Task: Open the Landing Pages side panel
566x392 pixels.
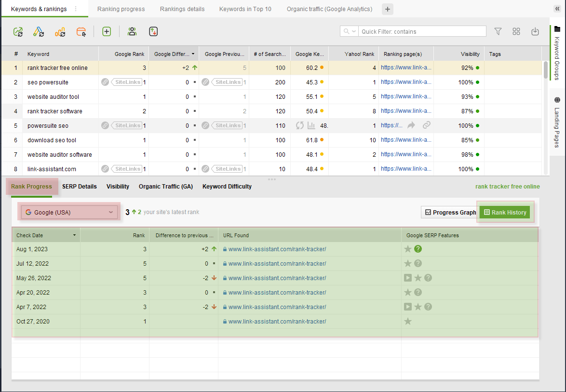Action: click(557, 123)
